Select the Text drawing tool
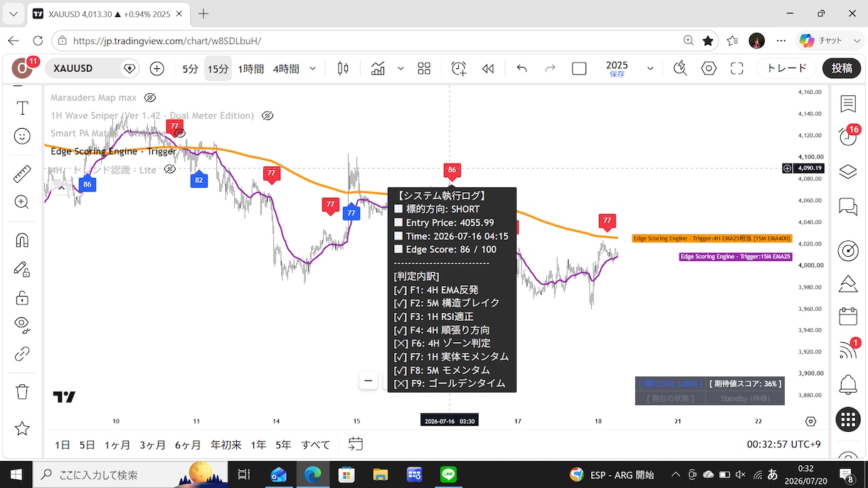Viewport: 868px width, 488px height. [x=22, y=108]
